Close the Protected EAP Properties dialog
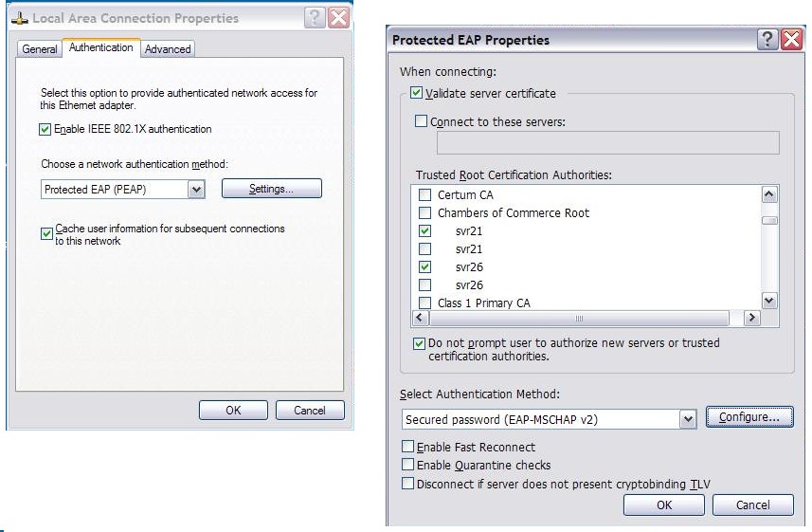Image resolution: width=812 pixels, height=532 pixels. (x=791, y=40)
